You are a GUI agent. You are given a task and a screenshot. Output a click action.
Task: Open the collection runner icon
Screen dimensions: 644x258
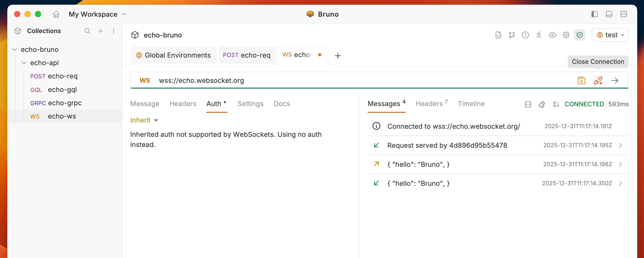tap(539, 35)
